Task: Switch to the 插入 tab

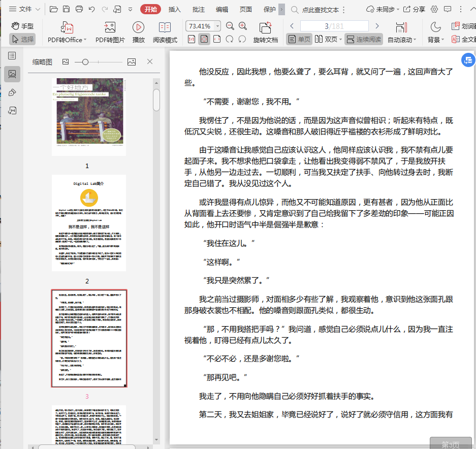Action: tap(174, 9)
